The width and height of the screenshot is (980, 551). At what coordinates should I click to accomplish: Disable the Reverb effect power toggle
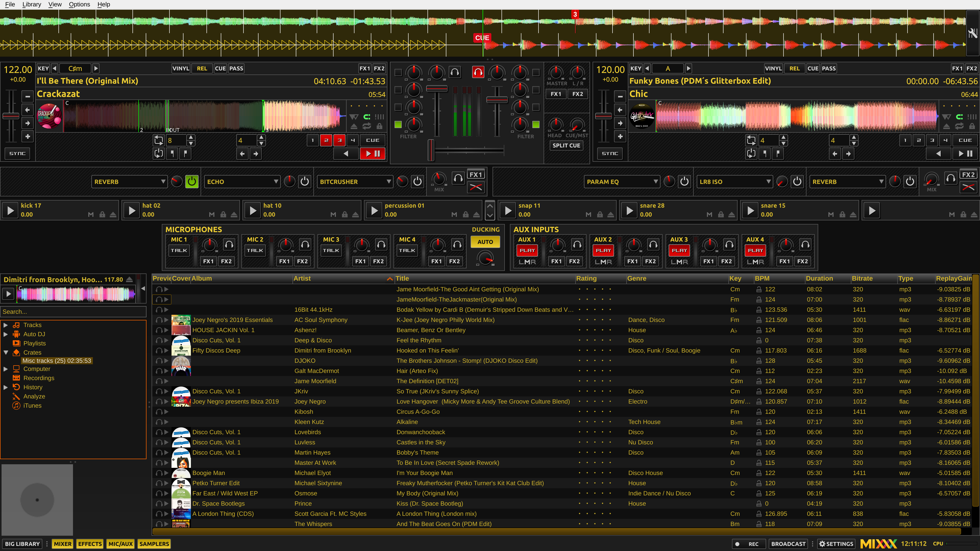[x=192, y=181]
